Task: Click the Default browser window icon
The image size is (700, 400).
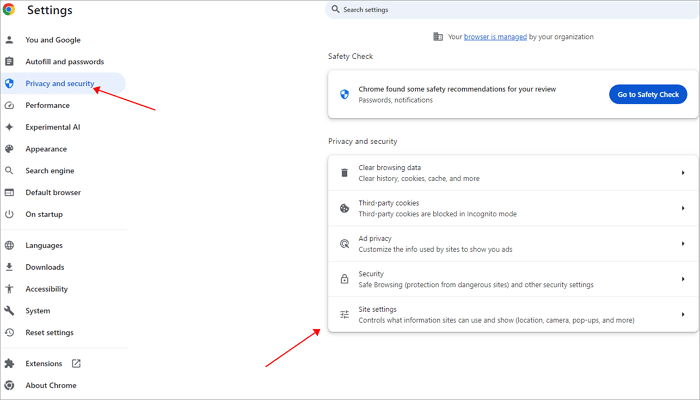Action: 9,192
